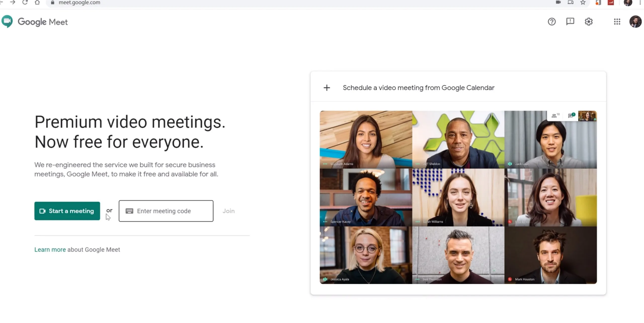Open the Google account avatar in Meet header

coord(635,22)
